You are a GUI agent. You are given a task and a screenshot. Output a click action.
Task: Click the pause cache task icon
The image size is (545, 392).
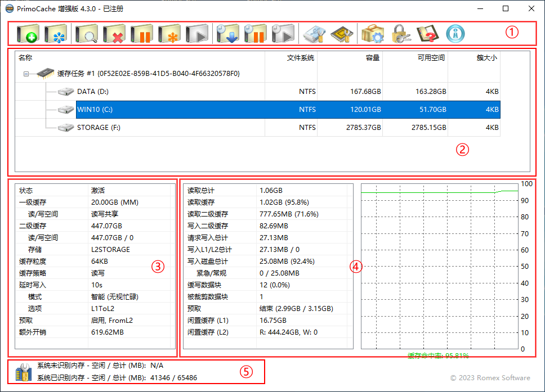(x=142, y=34)
